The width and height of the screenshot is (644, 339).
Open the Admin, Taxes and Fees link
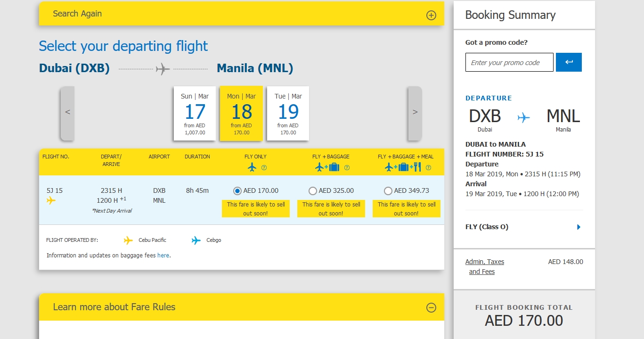tap(485, 267)
